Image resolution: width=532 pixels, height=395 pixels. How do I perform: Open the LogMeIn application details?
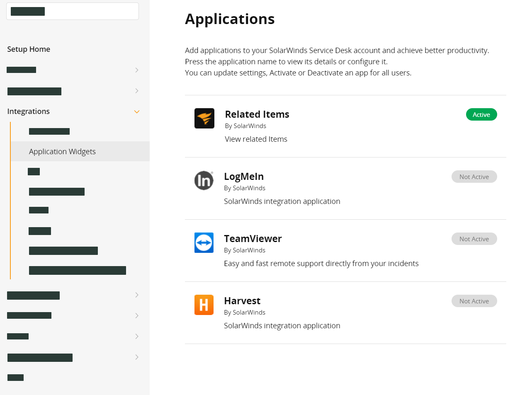point(244,177)
